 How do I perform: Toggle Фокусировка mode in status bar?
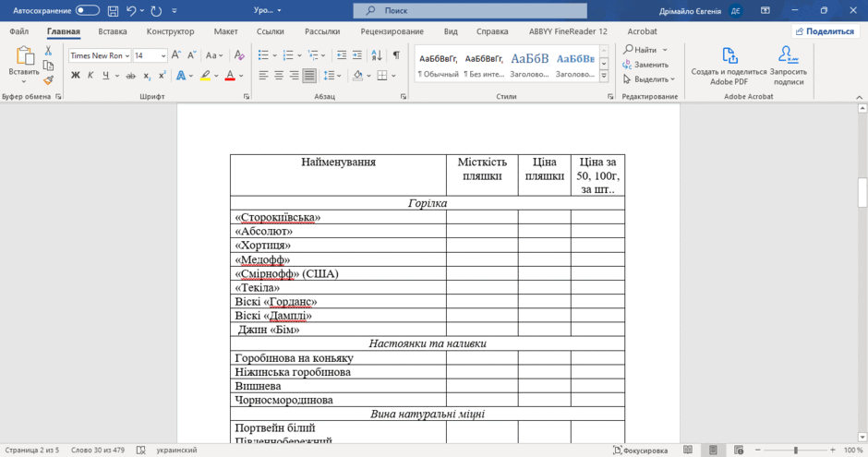click(x=641, y=451)
